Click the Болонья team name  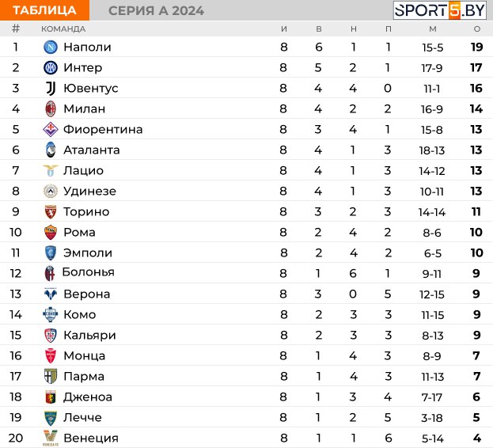point(89,272)
